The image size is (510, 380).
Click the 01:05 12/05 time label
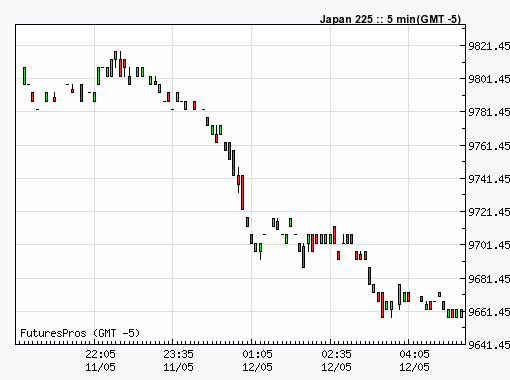(x=257, y=361)
